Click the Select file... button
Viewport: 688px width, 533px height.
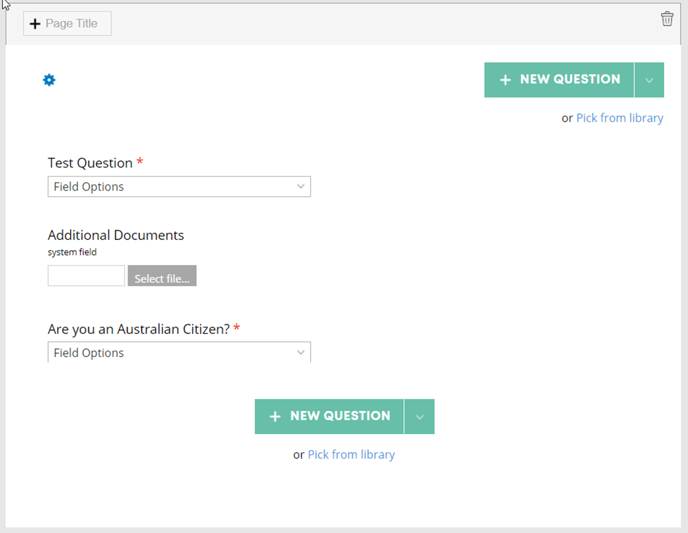click(162, 275)
